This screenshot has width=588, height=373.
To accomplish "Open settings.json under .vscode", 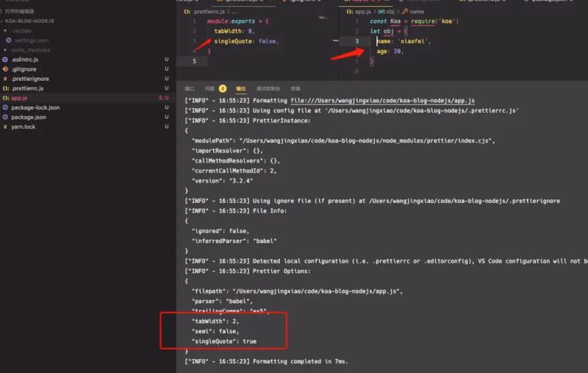I will (x=32, y=40).
